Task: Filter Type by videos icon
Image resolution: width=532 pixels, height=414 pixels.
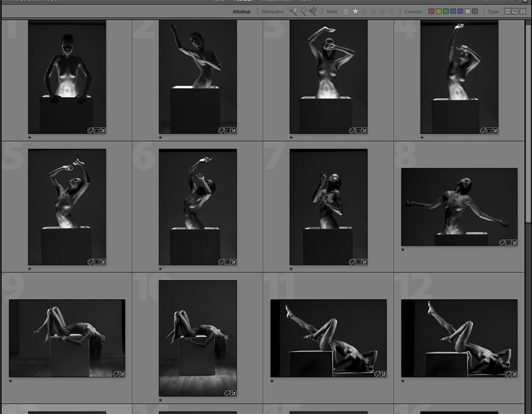Action: coord(523,11)
